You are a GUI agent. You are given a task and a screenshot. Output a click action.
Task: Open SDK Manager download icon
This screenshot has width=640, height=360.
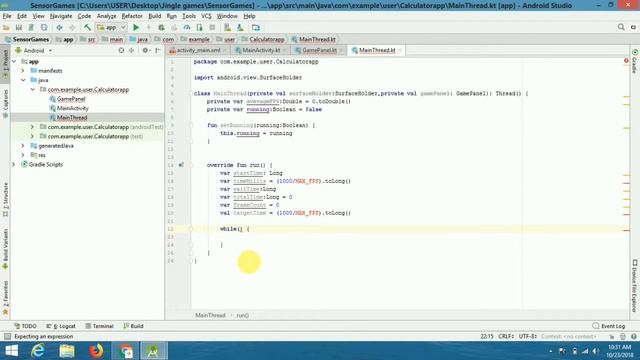coord(240,27)
